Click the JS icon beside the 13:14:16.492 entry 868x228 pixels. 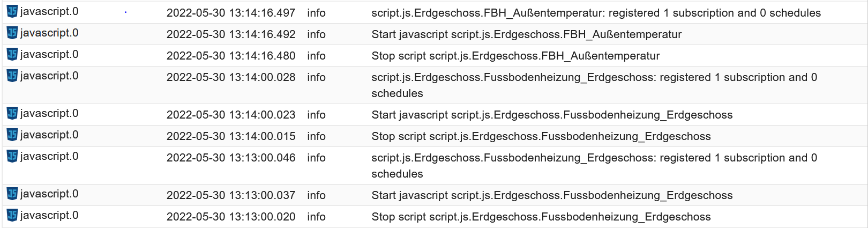12,33
